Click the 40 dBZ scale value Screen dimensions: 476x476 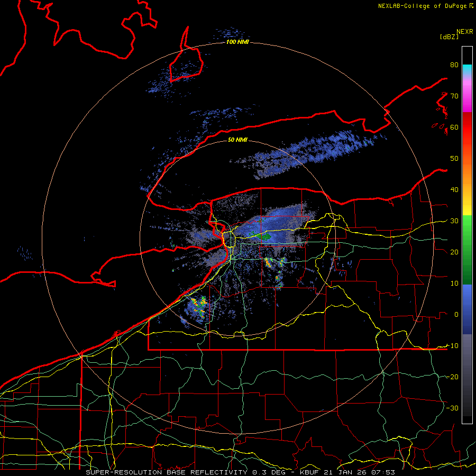tap(454, 189)
